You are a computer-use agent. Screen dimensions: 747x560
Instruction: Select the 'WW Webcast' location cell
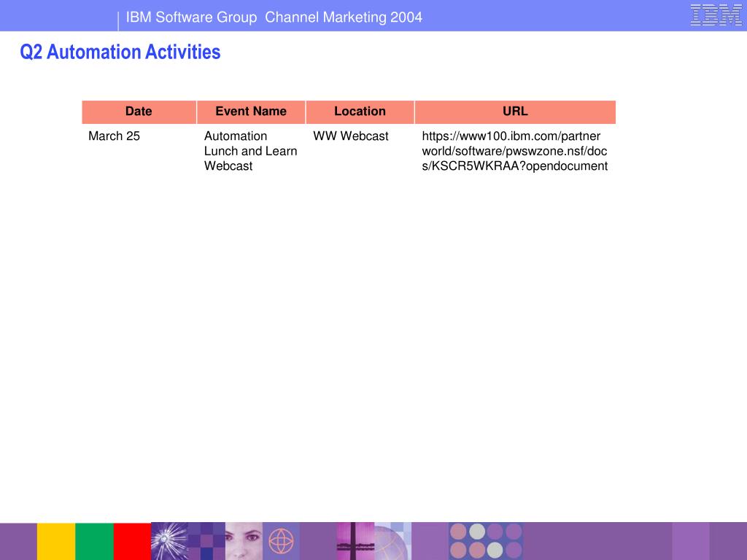351,136
